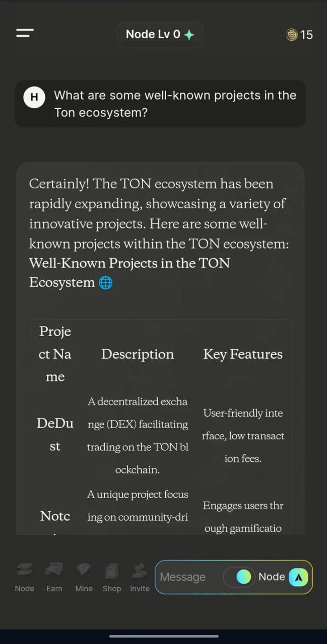
Task: Toggle the Node mode switch in message bar
Action: click(239, 577)
